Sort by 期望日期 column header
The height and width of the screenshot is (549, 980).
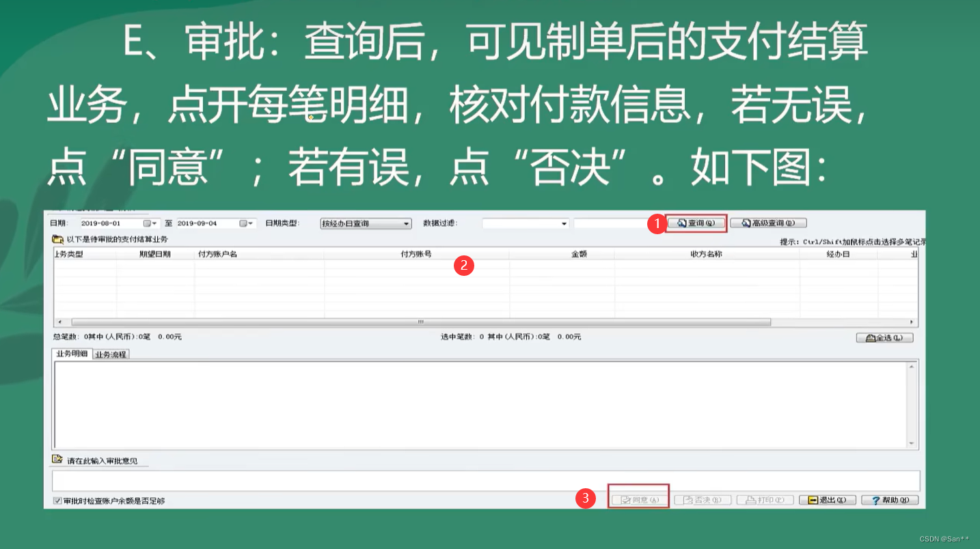[x=155, y=254]
